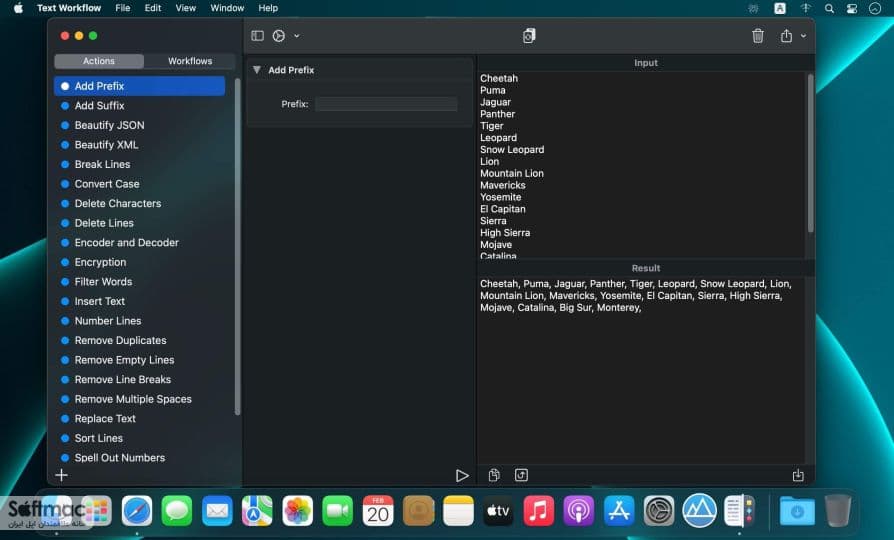The width and height of the screenshot is (894, 540).
Task: Select the Encoder and Decoder action
Action: point(140,242)
